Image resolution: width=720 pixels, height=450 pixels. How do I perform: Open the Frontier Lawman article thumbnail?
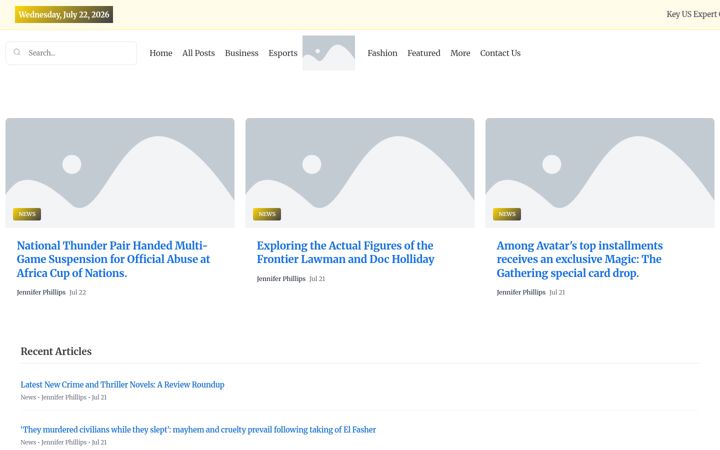coord(360,173)
